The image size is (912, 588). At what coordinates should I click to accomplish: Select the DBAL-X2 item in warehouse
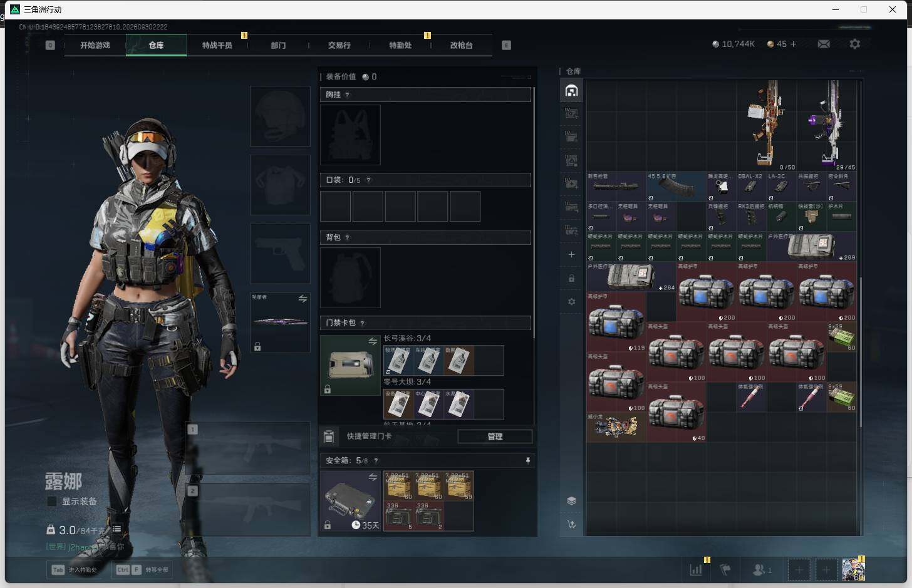pyautogui.click(x=751, y=187)
